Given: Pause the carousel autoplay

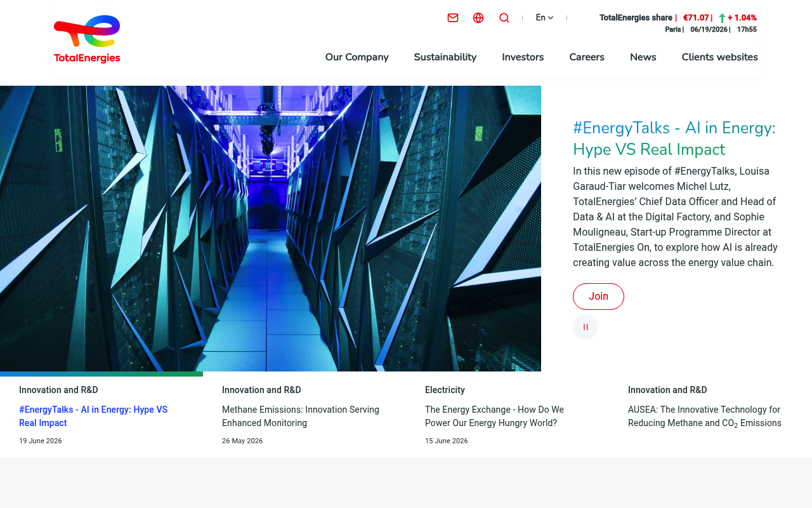Looking at the screenshot, I should (586, 327).
